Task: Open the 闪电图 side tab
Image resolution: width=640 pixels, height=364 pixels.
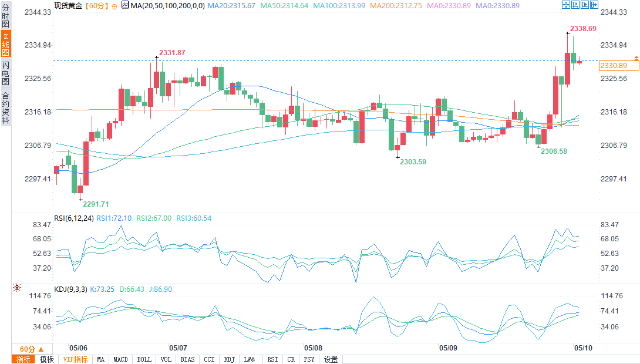Action: pos(6,73)
